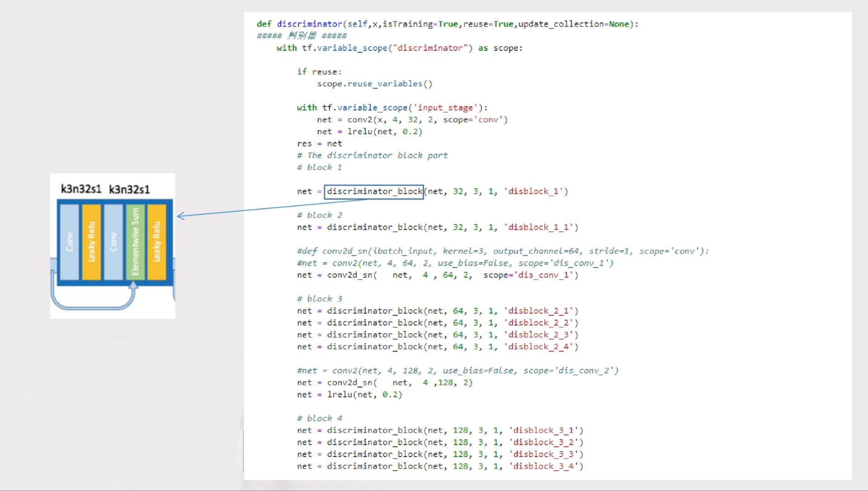This screenshot has height=491, width=868.
Task: Click the Leaky Relu block after Elementwise Sum
Action: pos(156,242)
